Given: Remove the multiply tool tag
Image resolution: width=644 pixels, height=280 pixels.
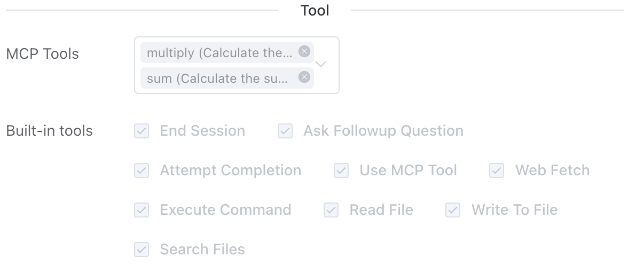Looking at the screenshot, I should (x=304, y=52).
